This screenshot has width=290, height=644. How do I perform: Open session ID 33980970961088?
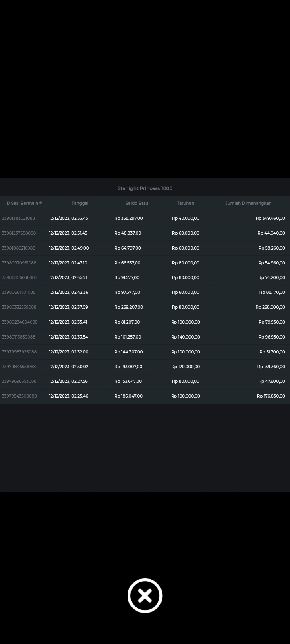(x=19, y=263)
